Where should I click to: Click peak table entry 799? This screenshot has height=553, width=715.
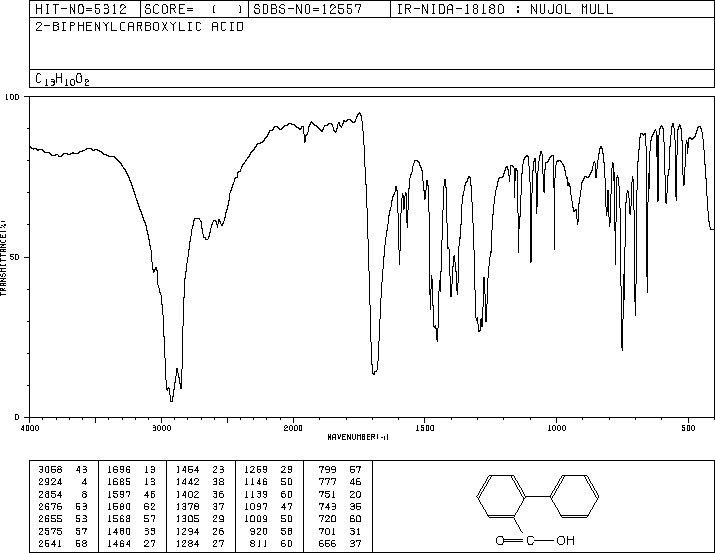[x=327, y=470]
